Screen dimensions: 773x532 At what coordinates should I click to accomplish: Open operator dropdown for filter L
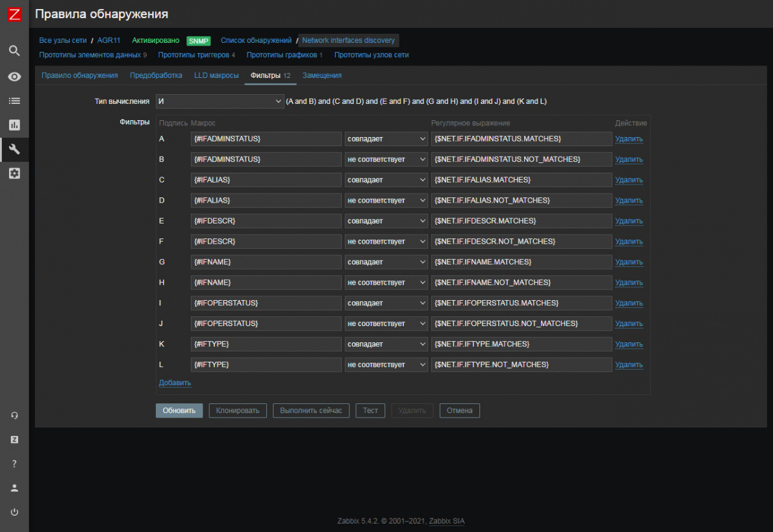(386, 365)
